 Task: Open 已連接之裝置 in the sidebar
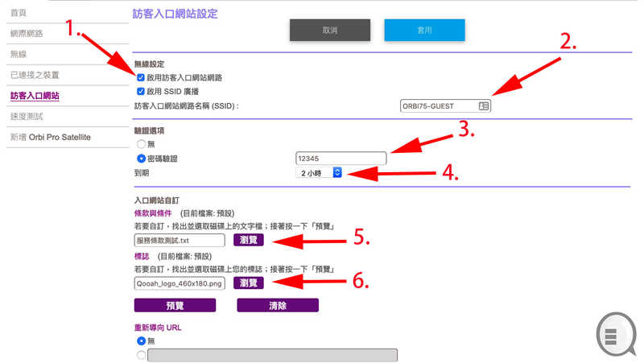click(x=35, y=75)
